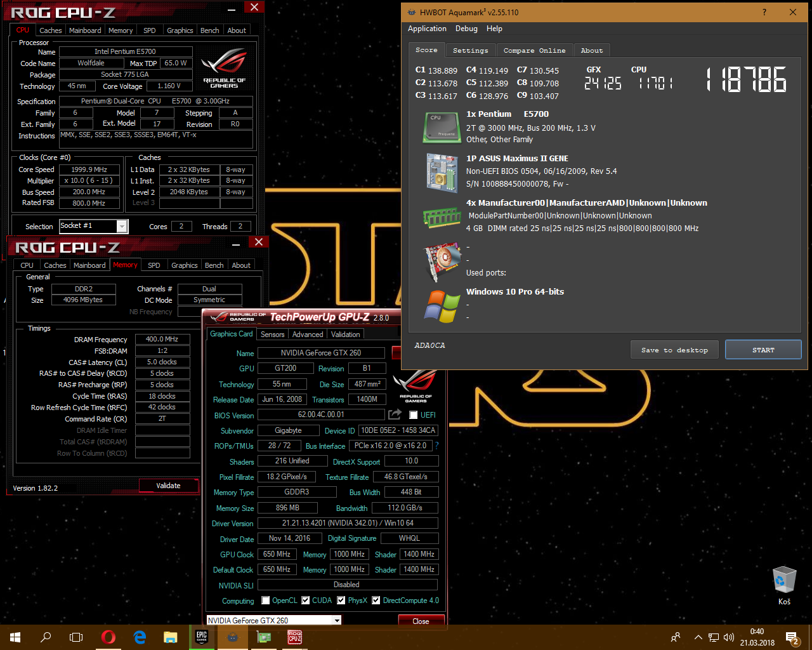The width and height of the screenshot is (812, 650).
Task: Open SPD tab in CPU-Z Processor window
Action: tap(149, 30)
